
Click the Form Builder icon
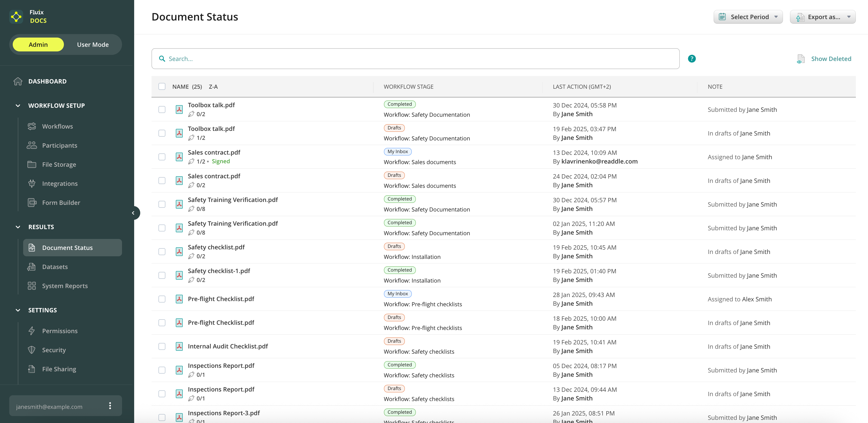[32, 203]
